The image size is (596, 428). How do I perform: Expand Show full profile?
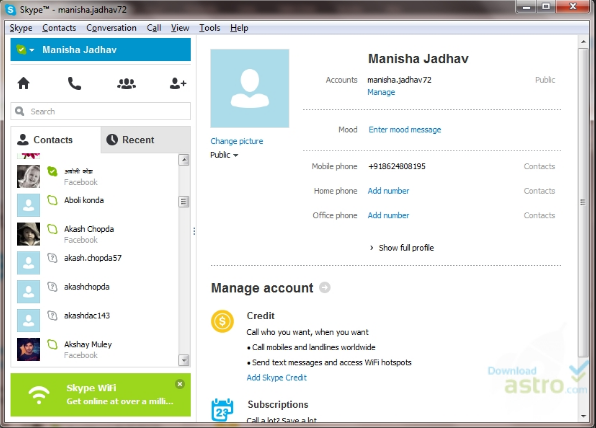(402, 248)
